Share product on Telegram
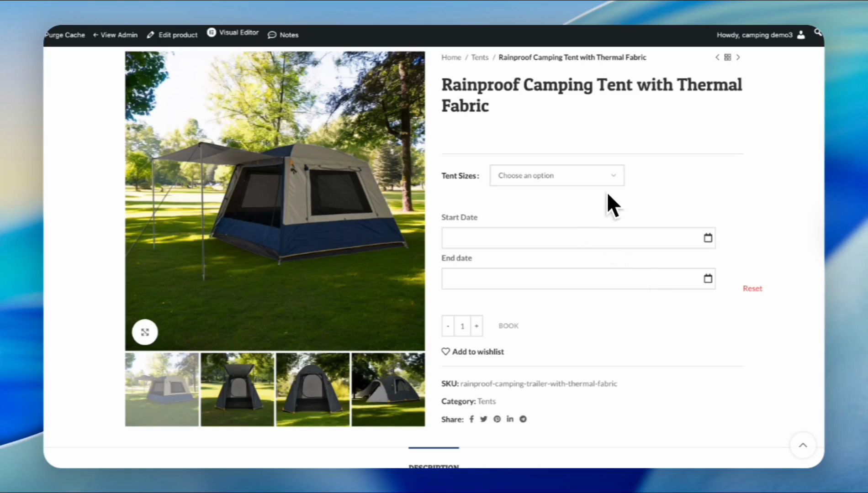This screenshot has width=868, height=493. coord(523,419)
